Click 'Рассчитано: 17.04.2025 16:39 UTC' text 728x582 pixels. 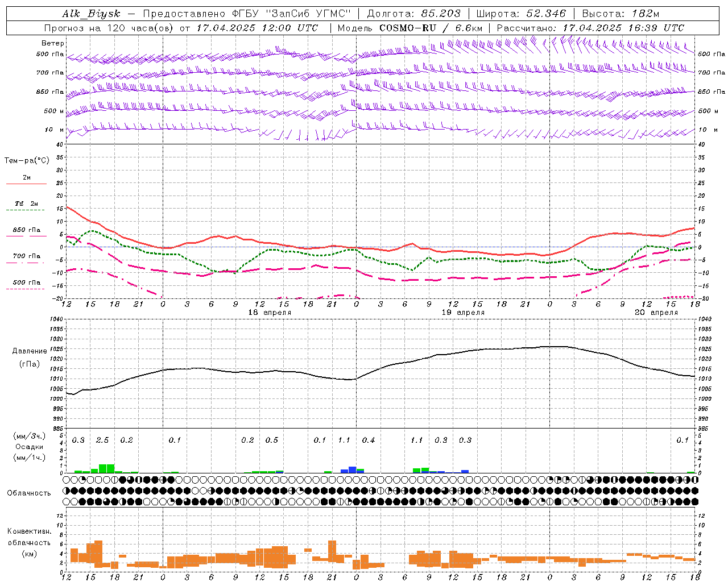590,28
